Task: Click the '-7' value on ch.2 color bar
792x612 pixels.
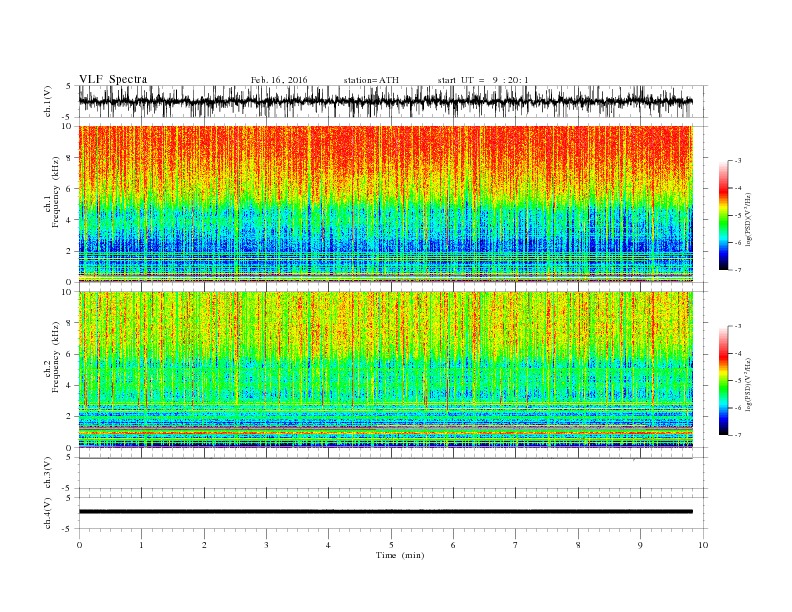Action: 737,435
